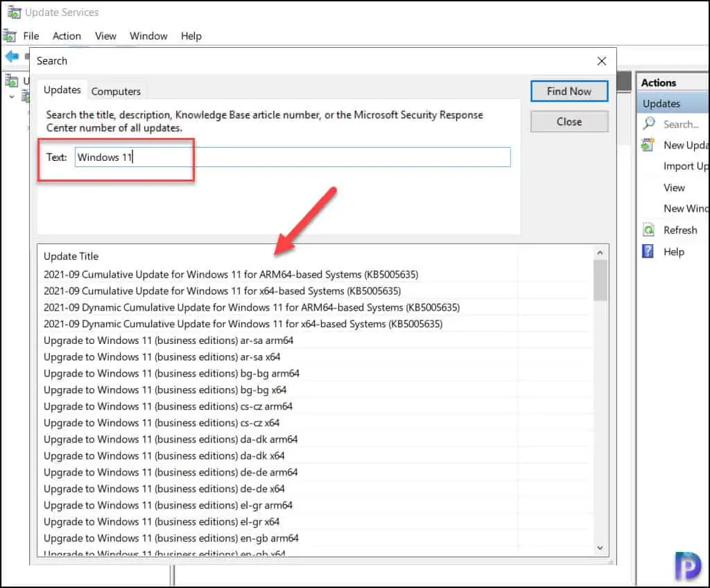This screenshot has width=710, height=588.
Task: Select Upgrade to Windows 11 bg-bg arm64
Action: click(172, 373)
